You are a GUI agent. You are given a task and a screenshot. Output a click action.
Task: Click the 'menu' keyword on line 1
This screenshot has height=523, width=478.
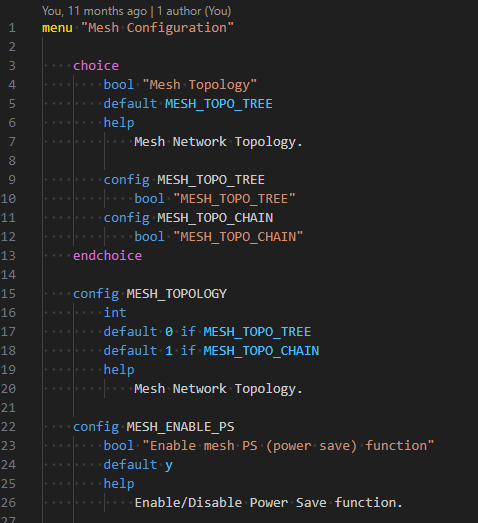tap(57, 28)
